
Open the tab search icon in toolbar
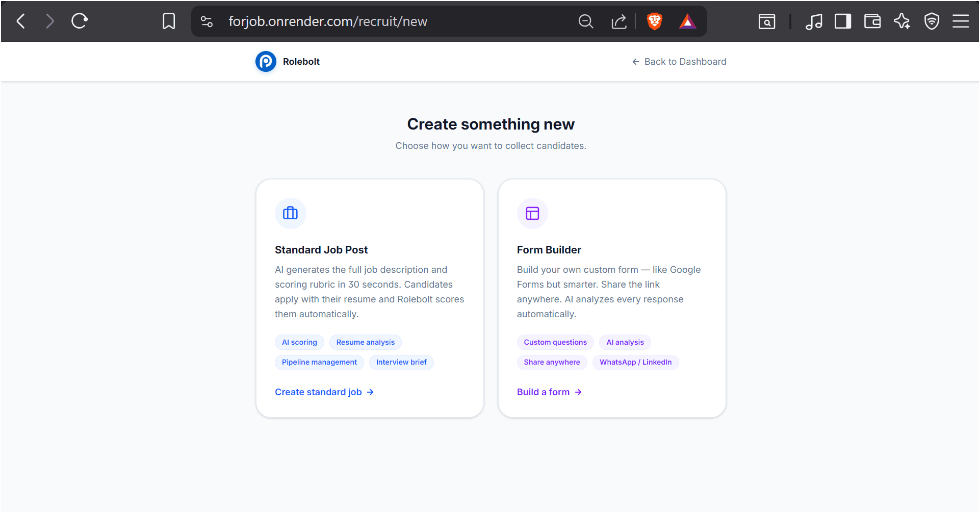(x=766, y=21)
